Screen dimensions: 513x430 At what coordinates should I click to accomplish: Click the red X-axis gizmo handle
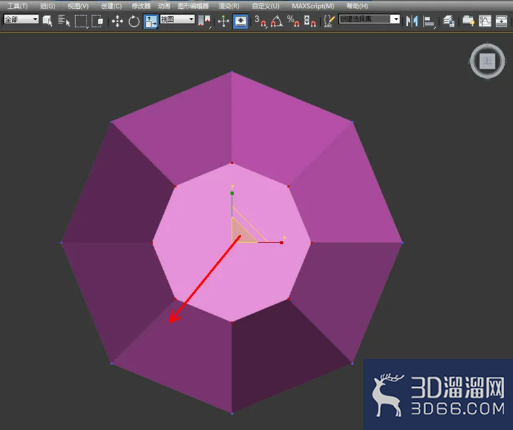coord(282,243)
